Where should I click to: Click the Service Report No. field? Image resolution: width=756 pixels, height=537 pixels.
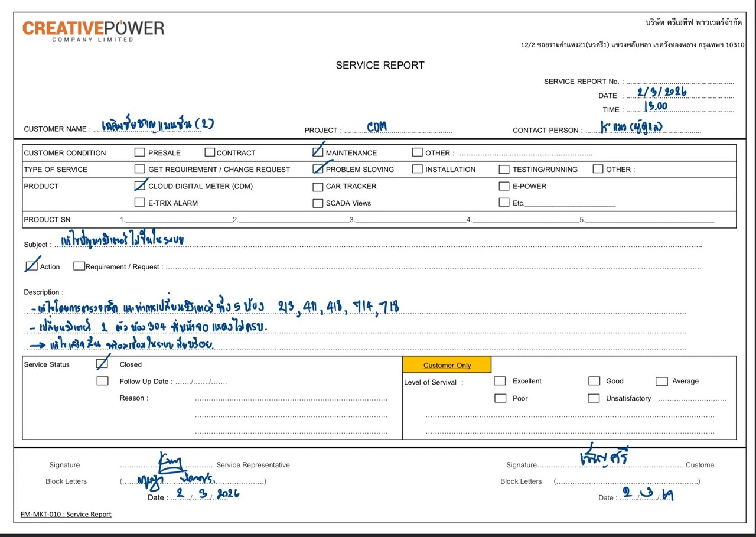[680, 82]
